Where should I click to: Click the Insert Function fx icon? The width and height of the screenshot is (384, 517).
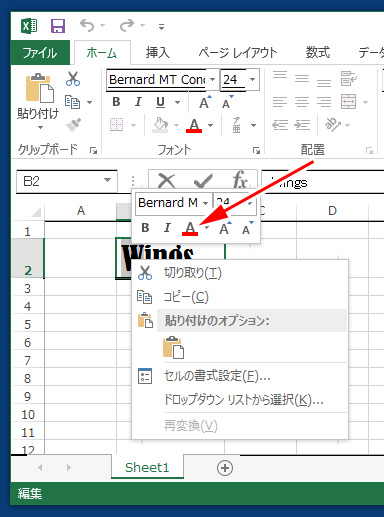point(240,180)
